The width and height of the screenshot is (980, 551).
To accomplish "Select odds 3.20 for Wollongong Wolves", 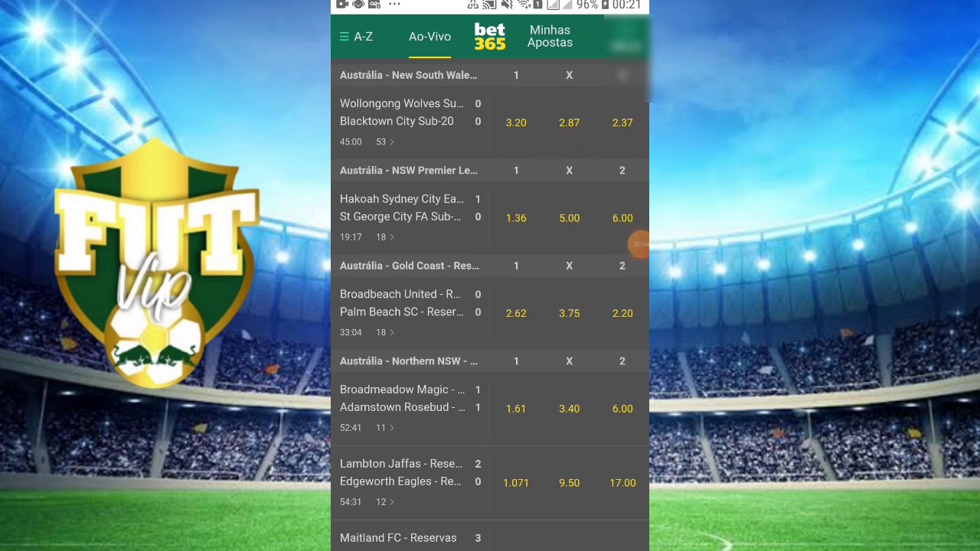I will (516, 122).
